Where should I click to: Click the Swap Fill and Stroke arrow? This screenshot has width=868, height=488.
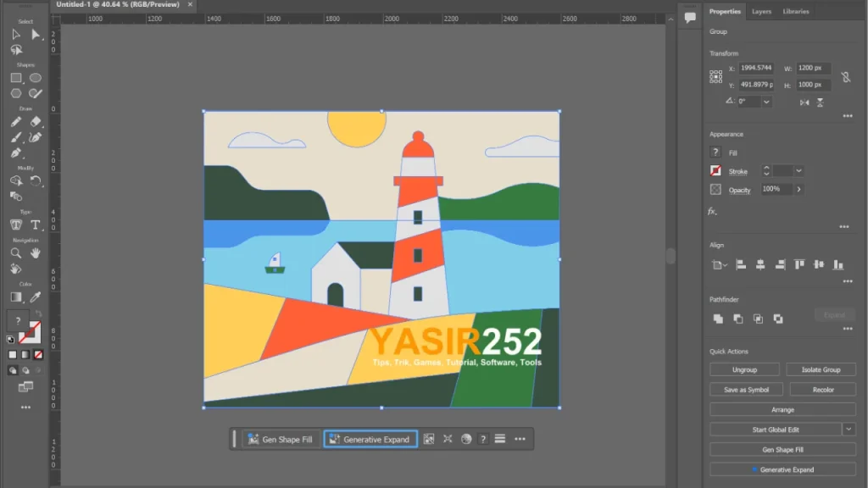click(38, 313)
